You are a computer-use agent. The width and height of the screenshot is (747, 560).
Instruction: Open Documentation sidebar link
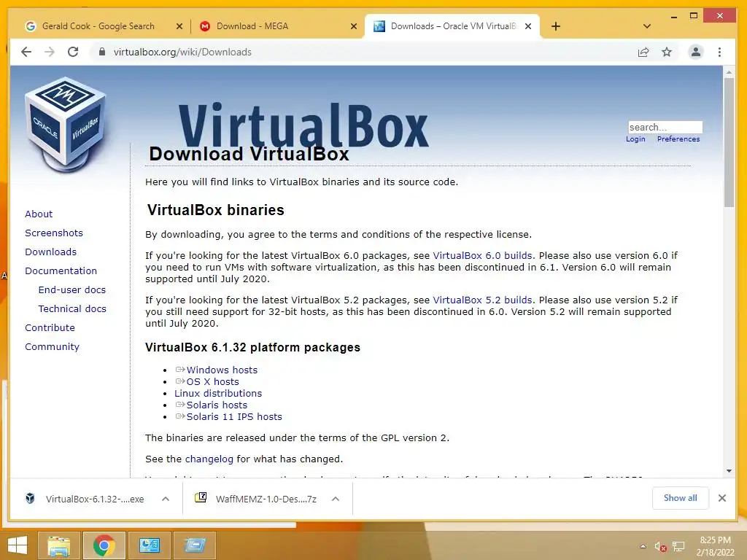tap(61, 271)
